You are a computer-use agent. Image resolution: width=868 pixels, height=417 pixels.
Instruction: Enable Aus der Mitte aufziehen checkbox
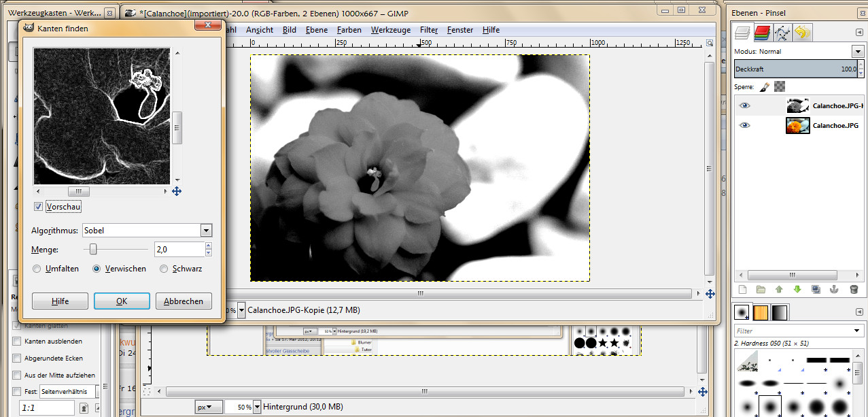(17, 375)
